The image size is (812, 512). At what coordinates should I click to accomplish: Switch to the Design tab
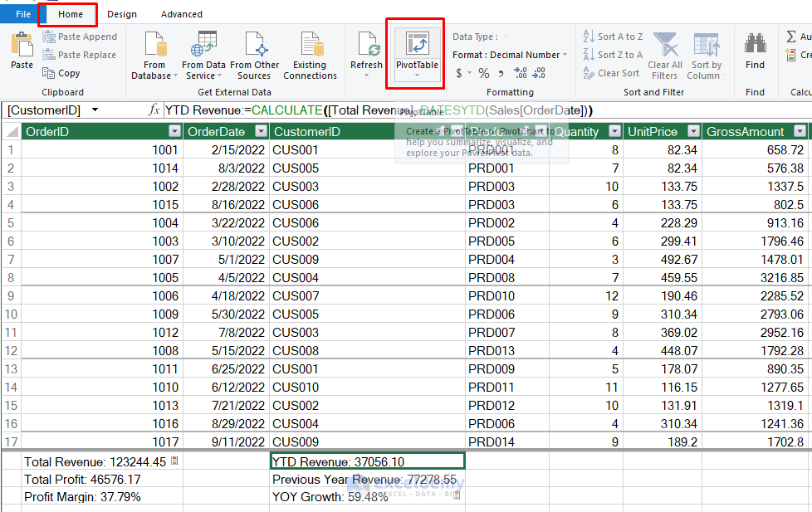[x=122, y=14]
